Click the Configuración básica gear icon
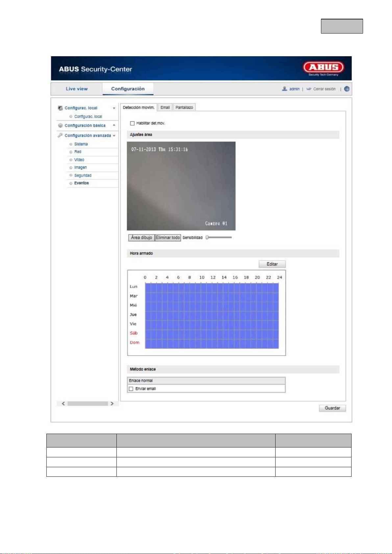The width and height of the screenshot is (392, 554). click(x=60, y=125)
